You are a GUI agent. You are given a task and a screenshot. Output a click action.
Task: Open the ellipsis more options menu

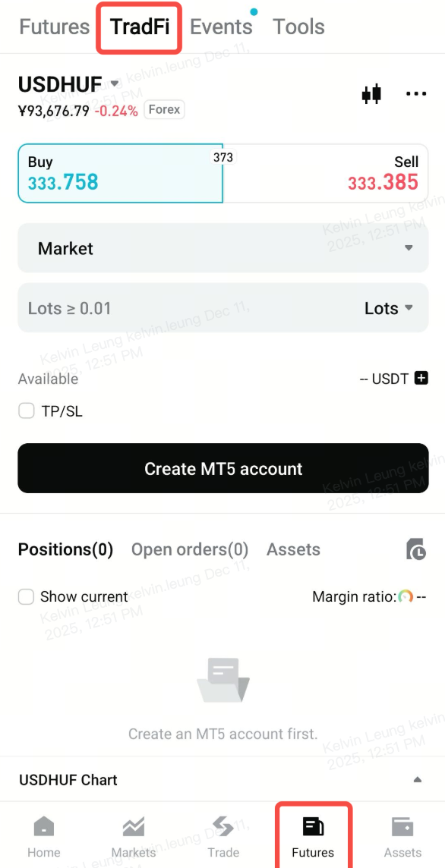[416, 93]
